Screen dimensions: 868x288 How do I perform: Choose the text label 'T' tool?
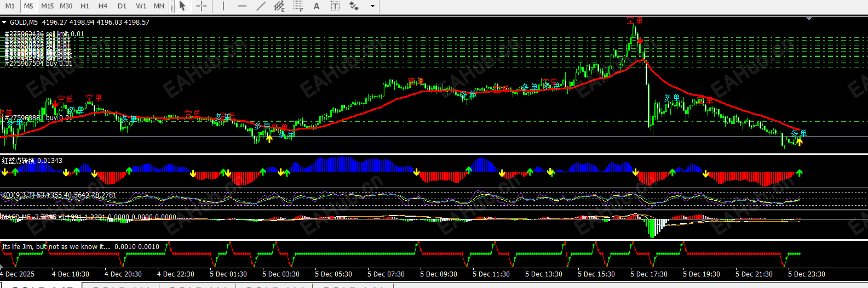click(x=335, y=6)
